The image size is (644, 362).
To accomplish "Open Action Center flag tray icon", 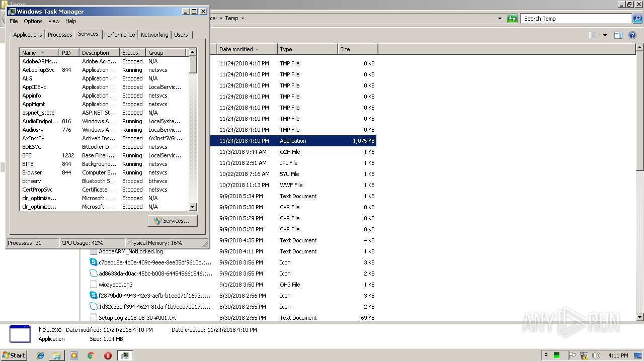I will (x=572, y=355).
